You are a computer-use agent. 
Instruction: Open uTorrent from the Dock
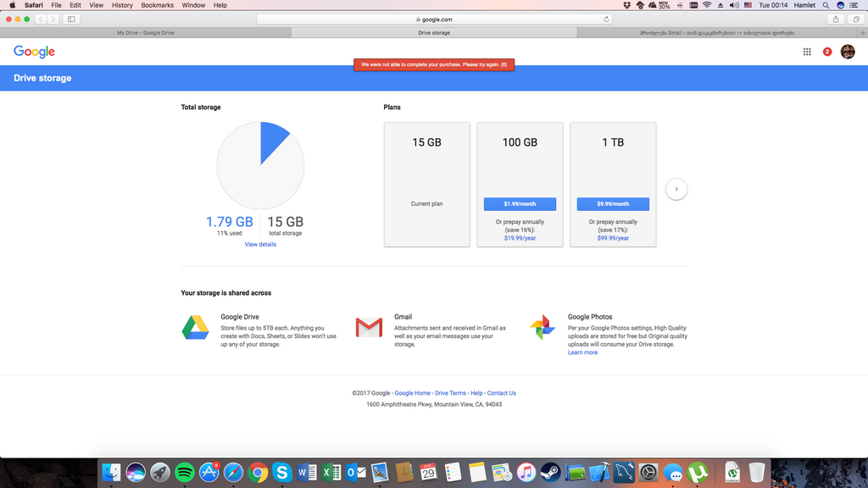coord(697,473)
